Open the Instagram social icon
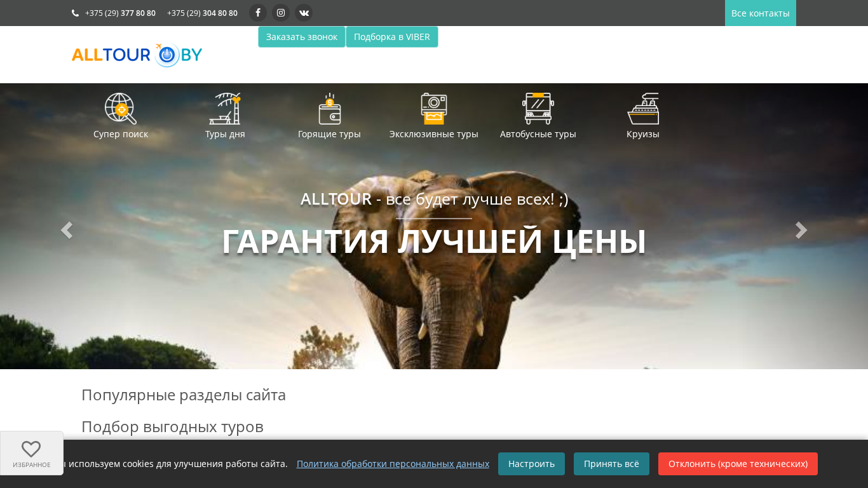 [x=281, y=13]
